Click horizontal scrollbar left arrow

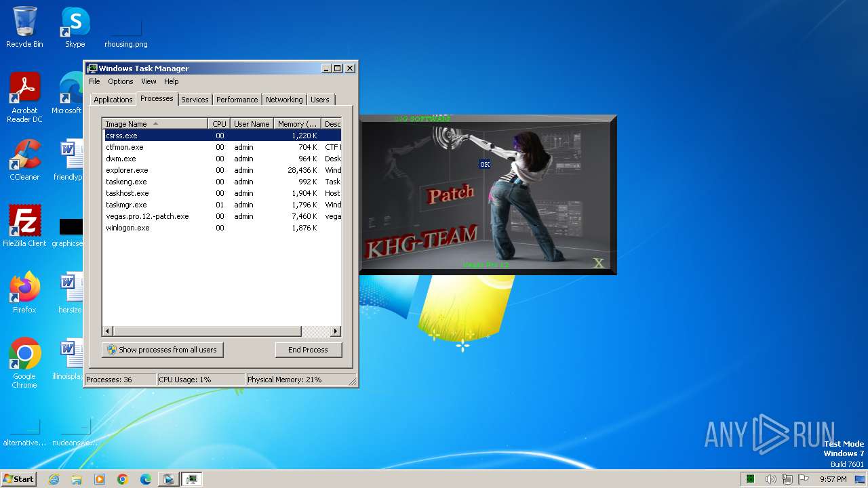(108, 331)
